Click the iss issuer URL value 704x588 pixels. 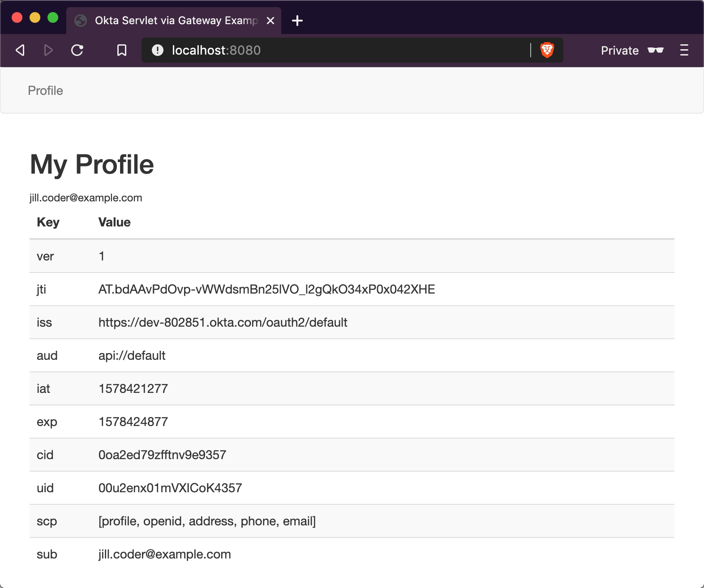tap(223, 323)
